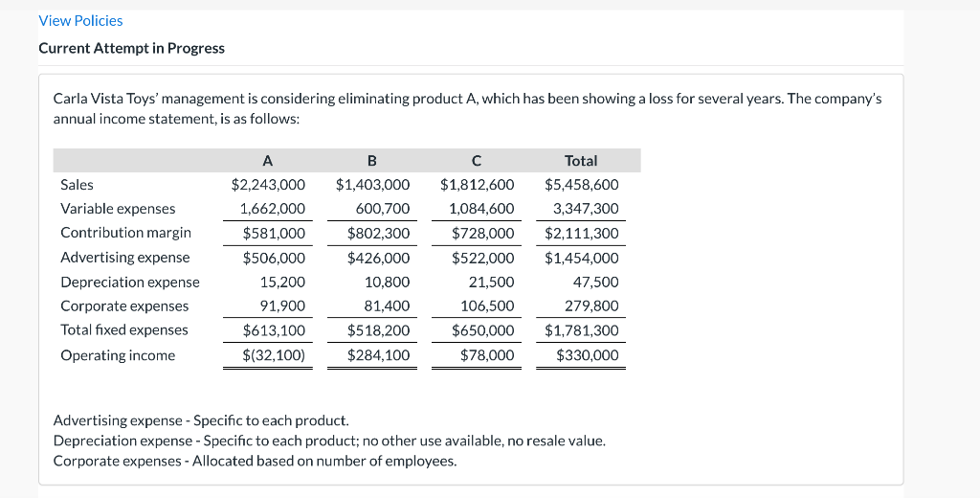Click the Corporate expenses allocation note
980x498 pixels.
pyautogui.click(x=255, y=461)
